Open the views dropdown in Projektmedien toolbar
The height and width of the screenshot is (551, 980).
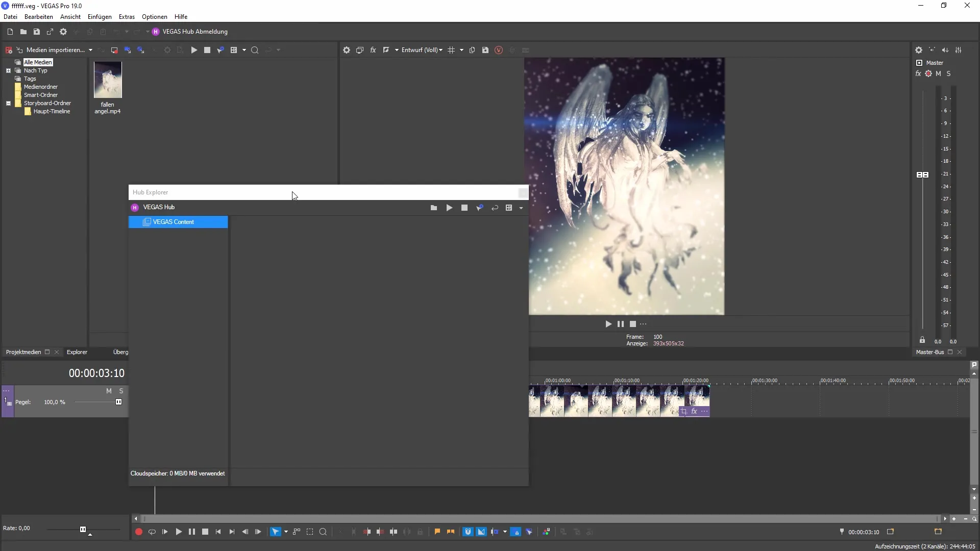coord(244,50)
